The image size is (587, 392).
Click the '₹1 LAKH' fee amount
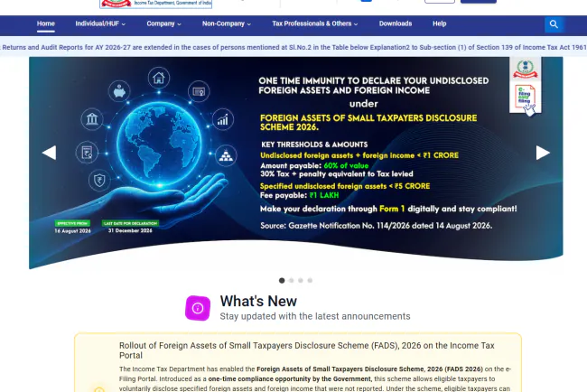(324, 195)
